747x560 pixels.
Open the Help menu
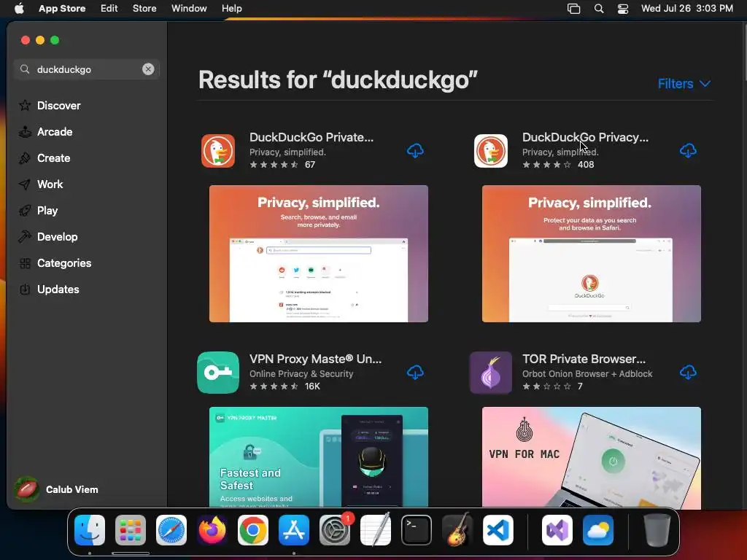[x=231, y=8]
